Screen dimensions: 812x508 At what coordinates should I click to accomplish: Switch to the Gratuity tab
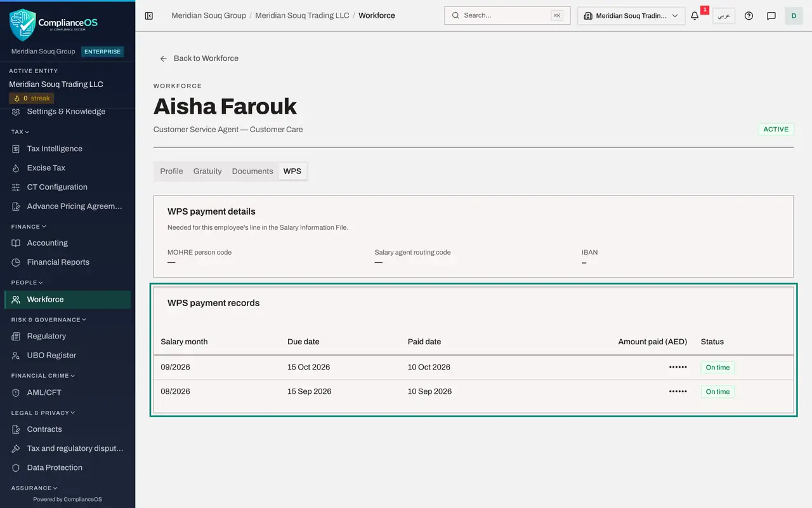(x=207, y=171)
